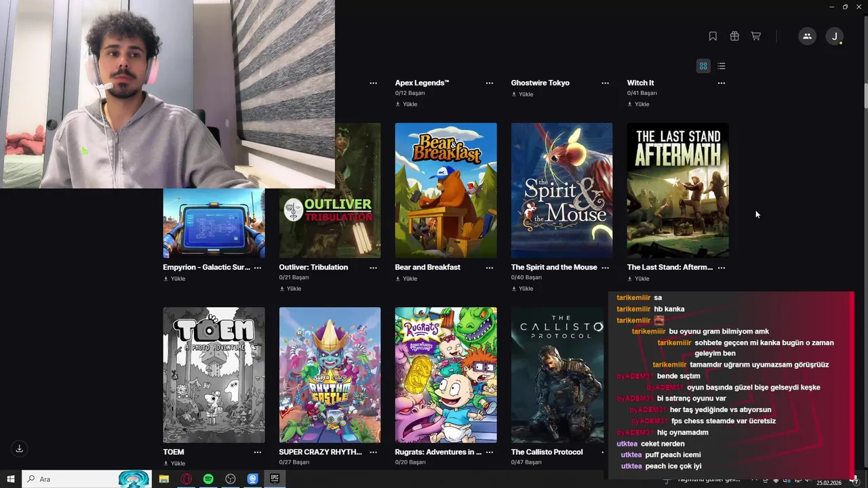Install Witch It via Yükle
Image resolution: width=868 pixels, height=488 pixels.
(638, 104)
